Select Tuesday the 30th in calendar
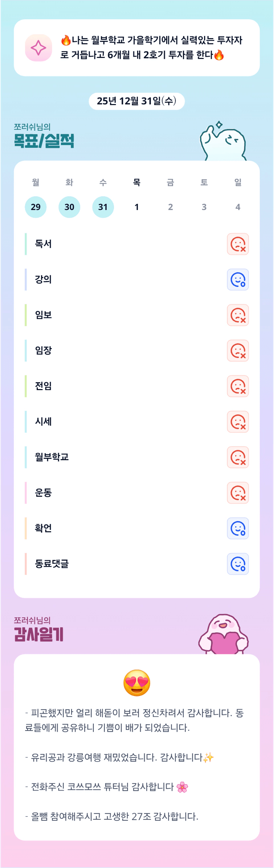 (x=70, y=207)
